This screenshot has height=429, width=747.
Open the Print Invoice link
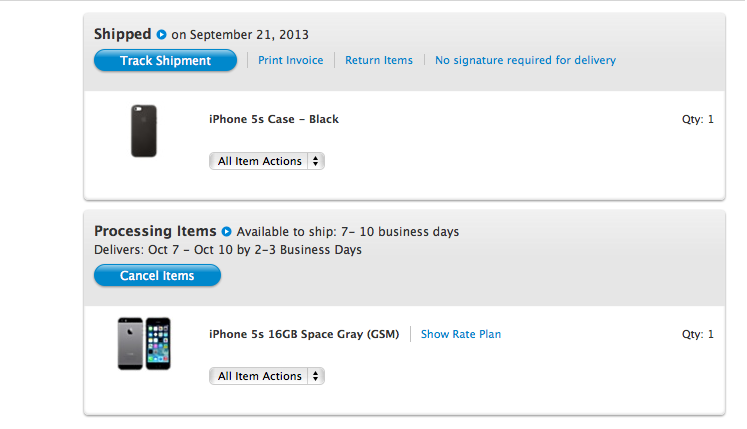pyautogui.click(x=291, y=60)
